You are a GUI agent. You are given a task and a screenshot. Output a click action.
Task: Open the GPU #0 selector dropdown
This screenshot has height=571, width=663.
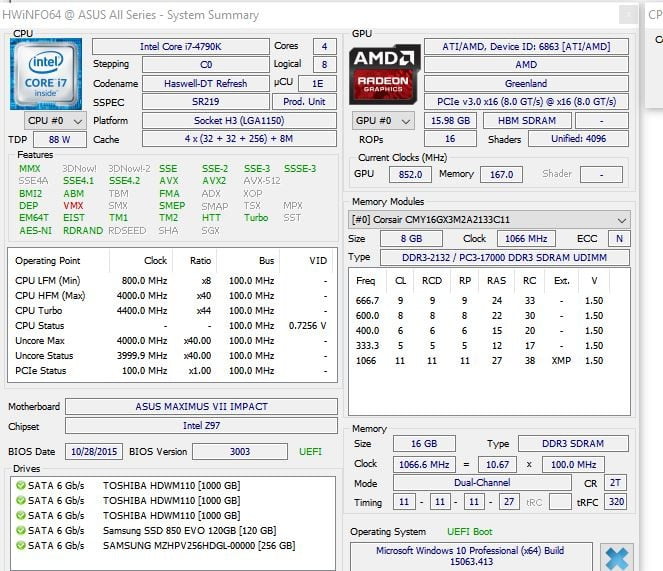click(x=385, y=121)
